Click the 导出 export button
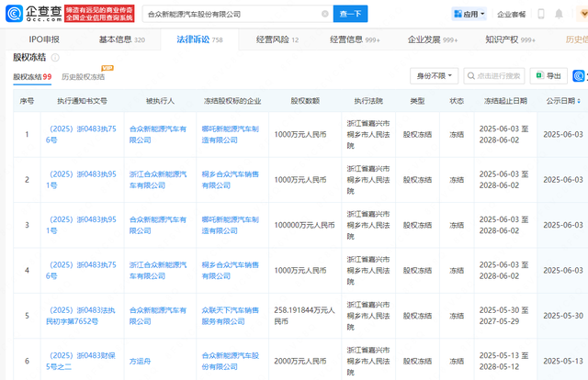 548,76
